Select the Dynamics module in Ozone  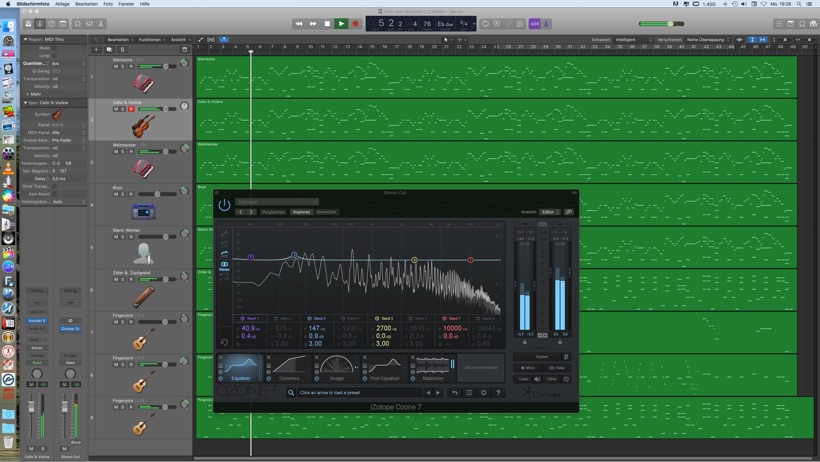[289, 368]
